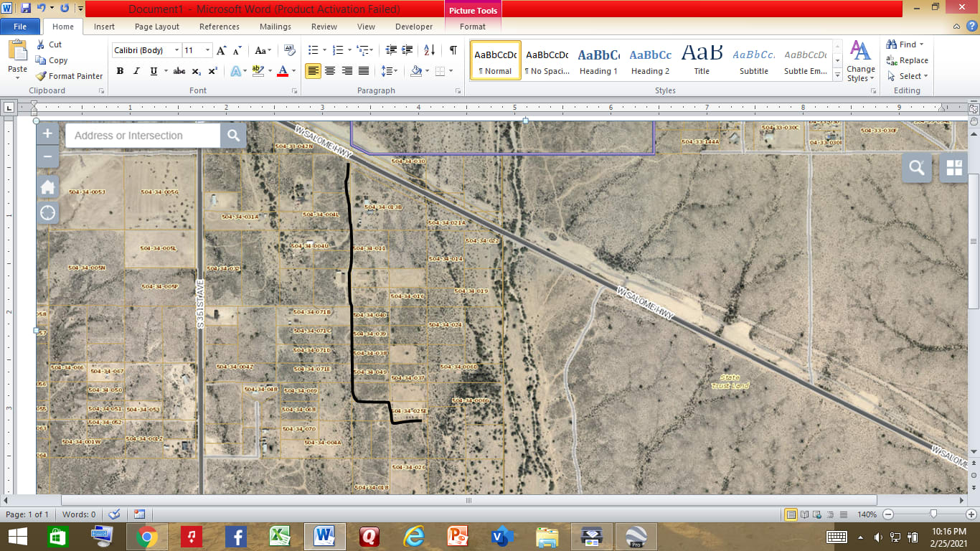Open the Font name dropdown
This screenshot has width=980, height=551.
coord(176,50)
